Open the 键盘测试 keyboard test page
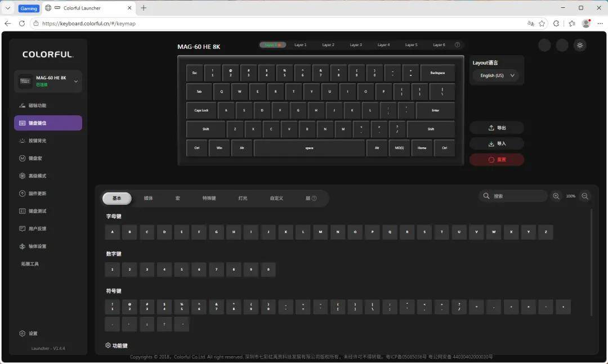 click(x=48, y=211)
